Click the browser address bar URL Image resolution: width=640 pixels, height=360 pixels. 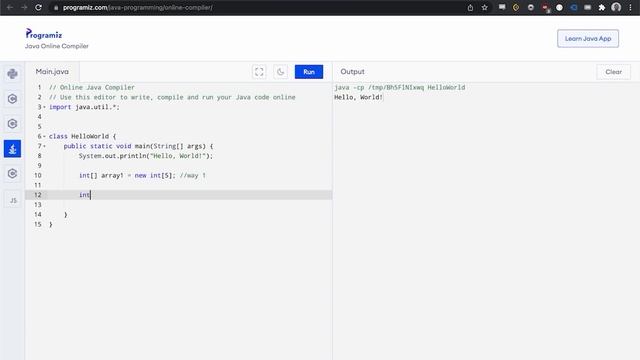138,7
